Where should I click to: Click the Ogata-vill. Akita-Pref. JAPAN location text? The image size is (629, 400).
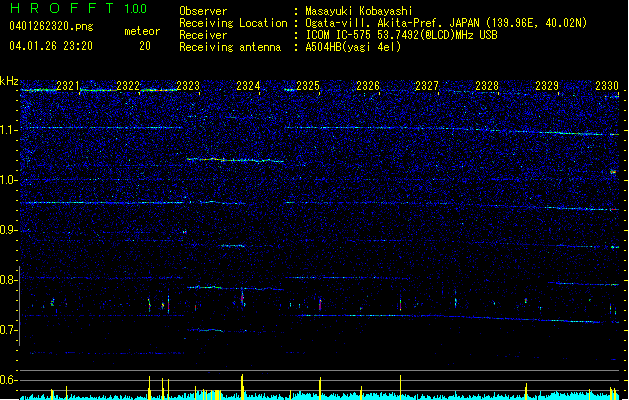click(x=446, y=23)
